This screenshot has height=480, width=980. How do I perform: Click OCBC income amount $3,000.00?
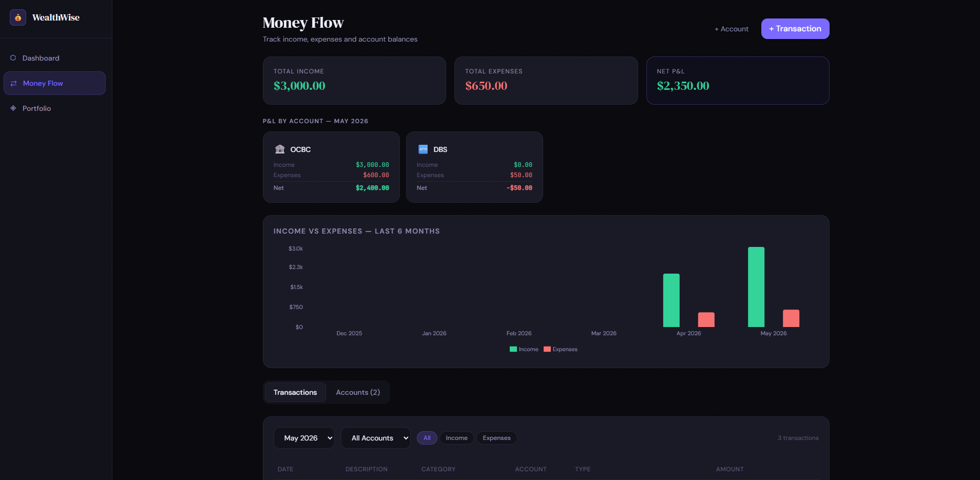pyautogui.click(x=372, y=165)
